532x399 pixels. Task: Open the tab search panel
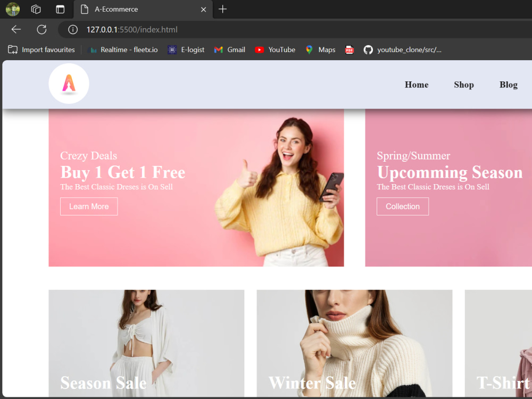pos(35,9)
